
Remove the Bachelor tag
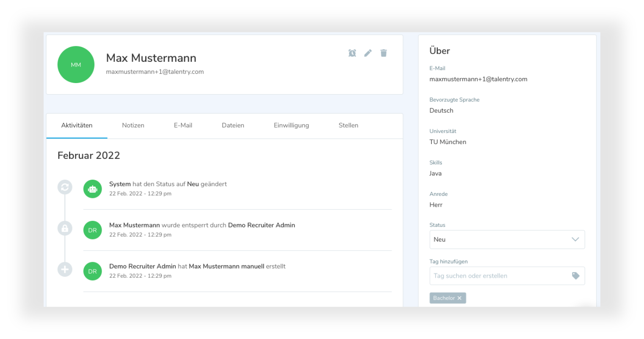coord(459,298)
